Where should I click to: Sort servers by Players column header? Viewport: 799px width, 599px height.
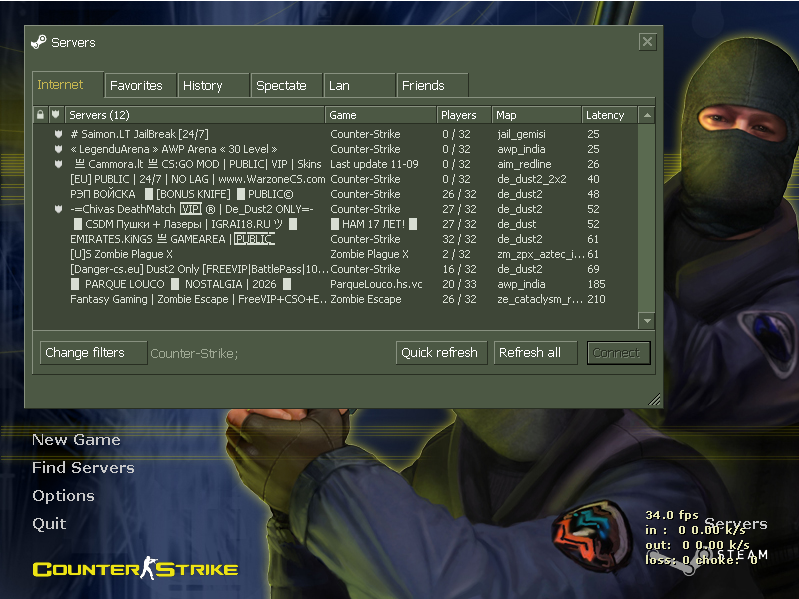(463, 115)
